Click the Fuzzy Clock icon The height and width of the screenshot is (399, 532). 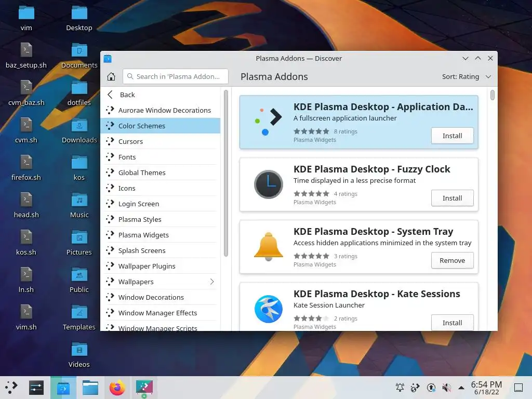pos(269,184)
